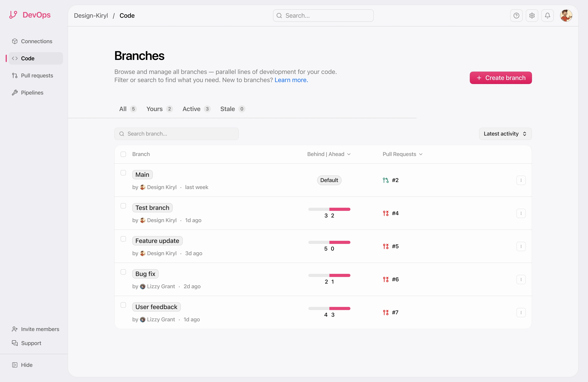
Task: Check the Test branch row checkbox
Action: click(123, 206)
